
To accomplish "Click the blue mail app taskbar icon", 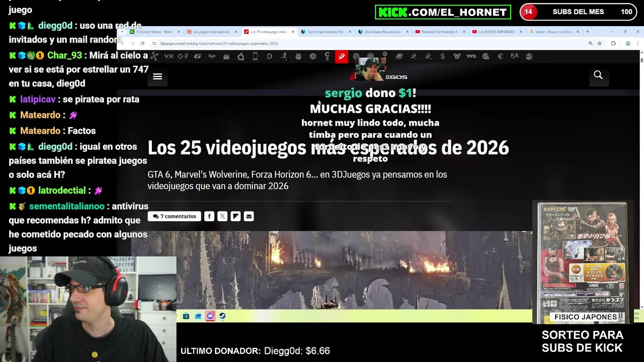I will [198, 316].
